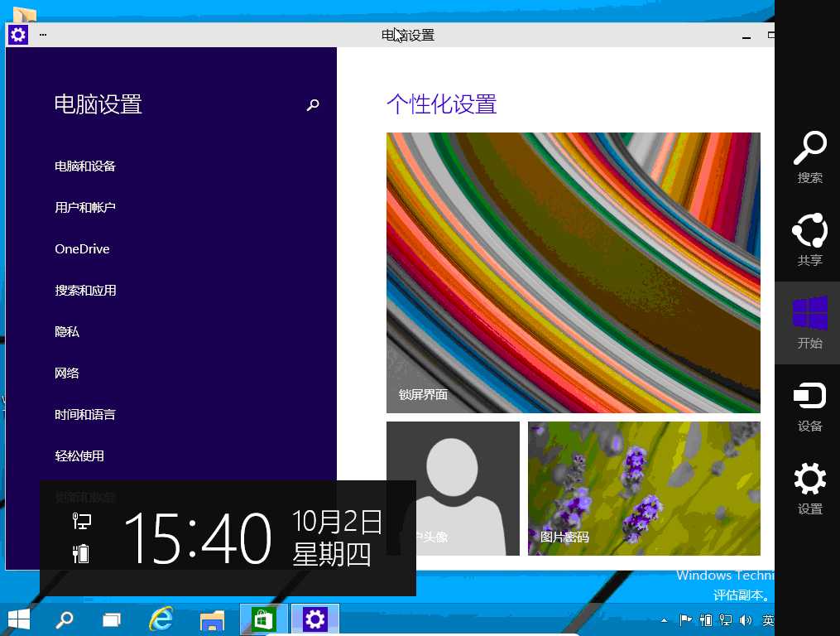Open 时间和语言 settings category
Image resolution: width=840 pixels, height=636 pixels.
click(x=85, y=415)
